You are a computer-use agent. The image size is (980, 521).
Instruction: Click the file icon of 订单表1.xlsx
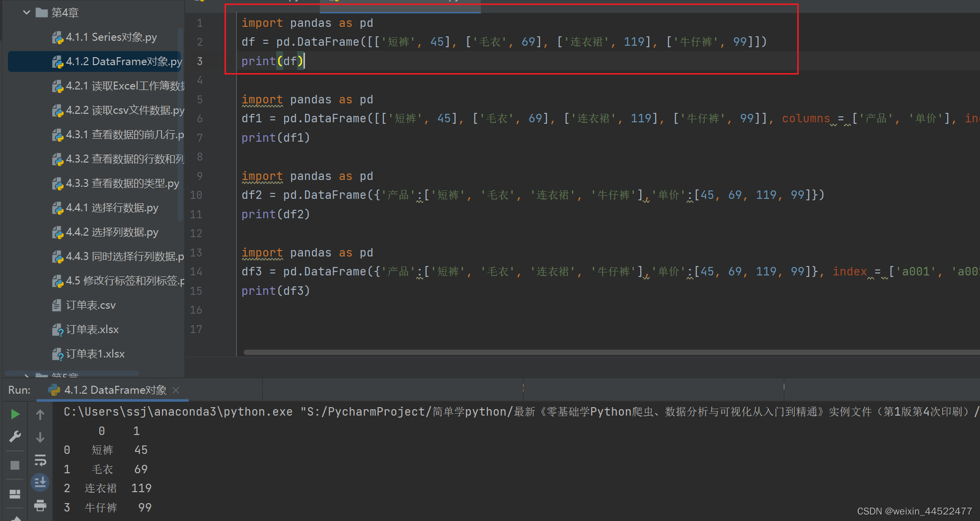click(57, 354)
